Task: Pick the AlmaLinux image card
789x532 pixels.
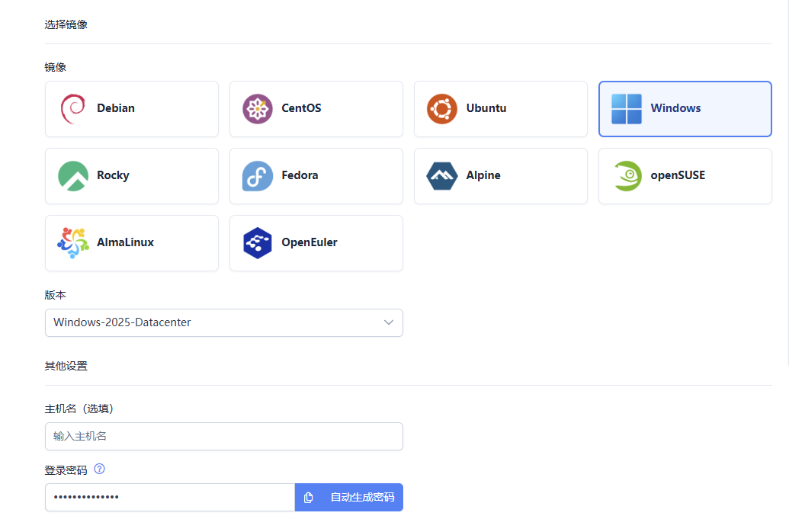Action: [x=132, y=243]
